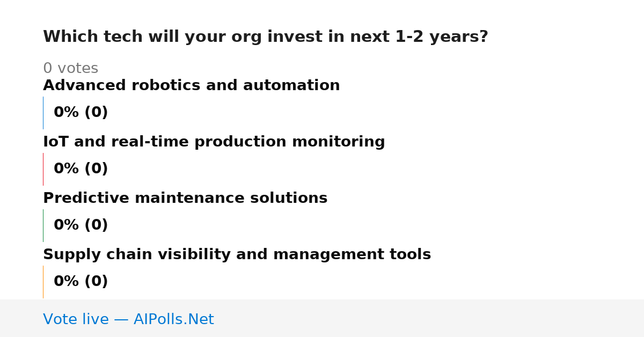This screenshot has width=644, height=337.
Task: Click the green predictive maintenance bar
Action: click(x=43, y=225)
